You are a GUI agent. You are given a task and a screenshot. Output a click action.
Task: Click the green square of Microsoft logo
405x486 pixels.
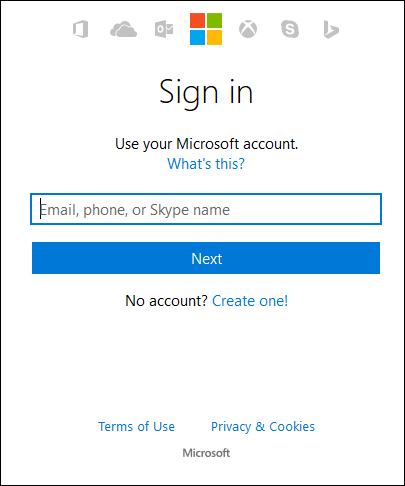[214, 21]
